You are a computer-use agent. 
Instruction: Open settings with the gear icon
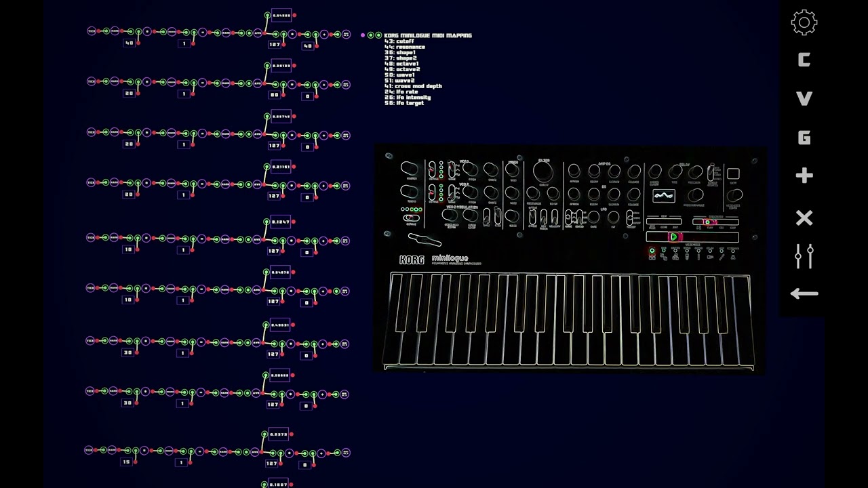(x=804, y=22)
